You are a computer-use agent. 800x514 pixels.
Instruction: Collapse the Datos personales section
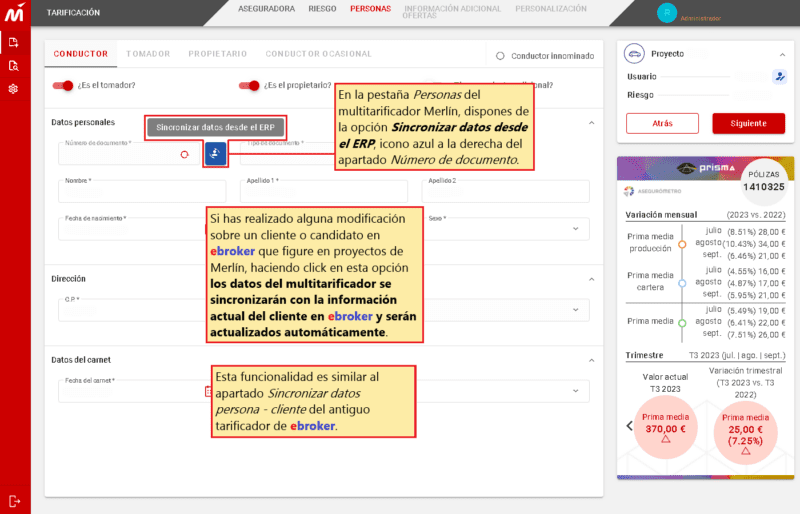pyautogui.click(x=591, y=123)
